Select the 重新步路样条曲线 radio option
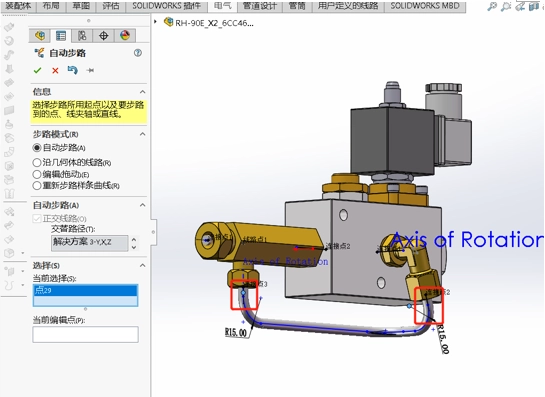The image size is (545, 397). [36, 186]
